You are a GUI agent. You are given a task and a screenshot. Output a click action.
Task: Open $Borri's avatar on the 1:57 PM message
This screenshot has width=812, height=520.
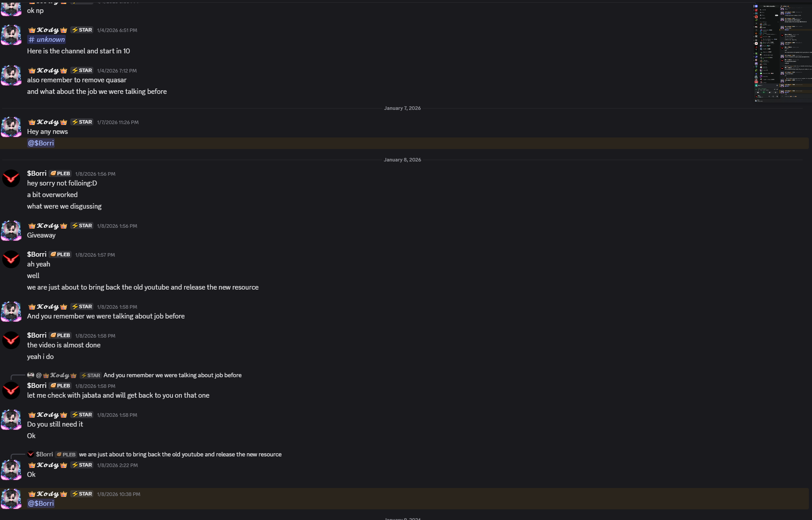(11, 260)
